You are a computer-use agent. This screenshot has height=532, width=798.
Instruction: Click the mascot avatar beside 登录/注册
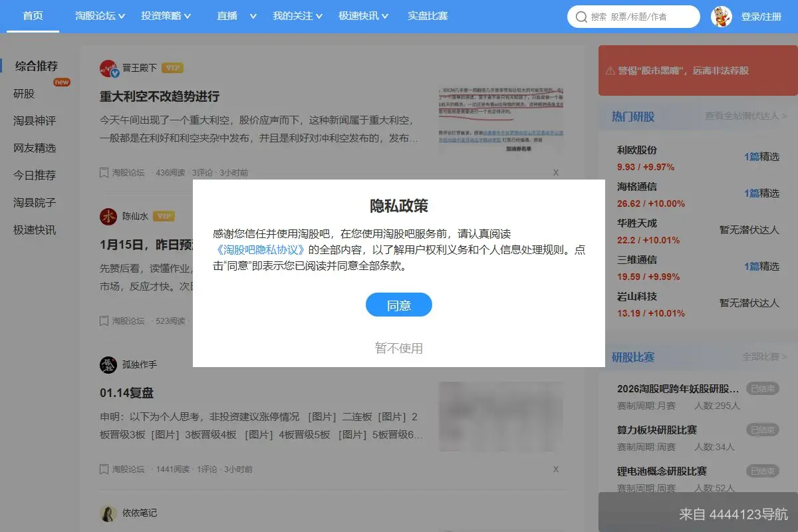tap(723, 17)
